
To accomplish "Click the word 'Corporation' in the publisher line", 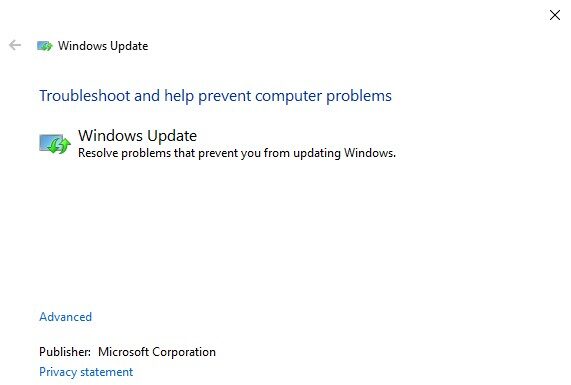I will tap(184, 352).
